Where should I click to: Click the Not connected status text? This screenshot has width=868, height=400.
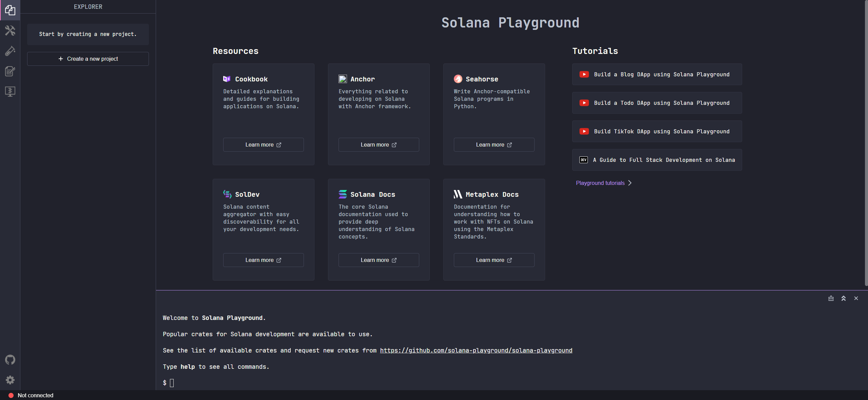[x=35, y=395]
